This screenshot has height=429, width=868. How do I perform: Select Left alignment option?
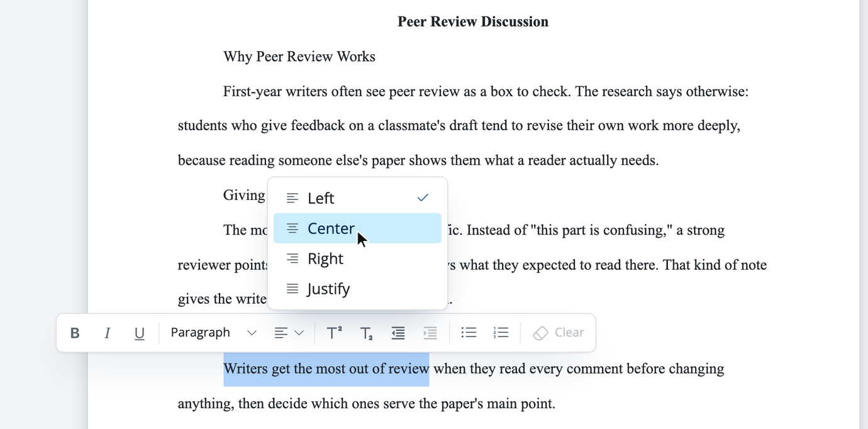357,198
